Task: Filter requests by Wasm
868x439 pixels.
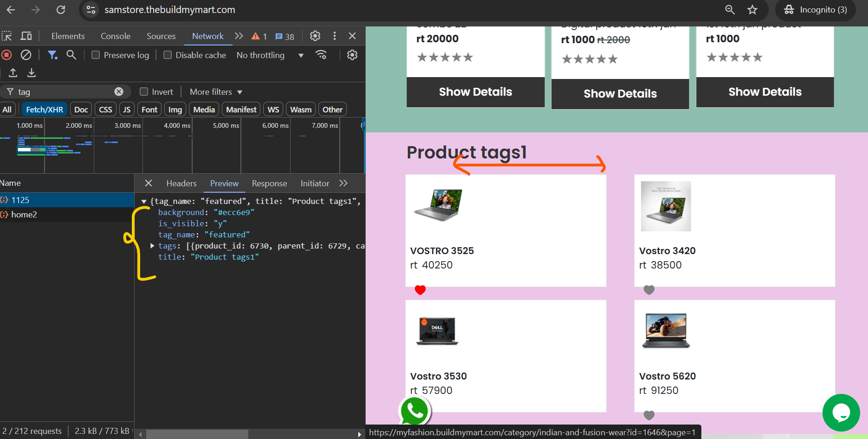Action: 301,110
